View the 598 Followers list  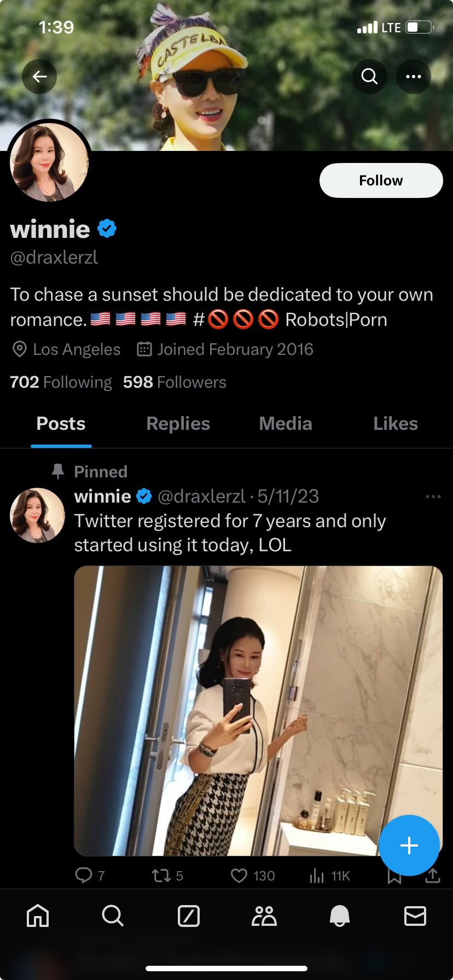click(x=175, y=382)
